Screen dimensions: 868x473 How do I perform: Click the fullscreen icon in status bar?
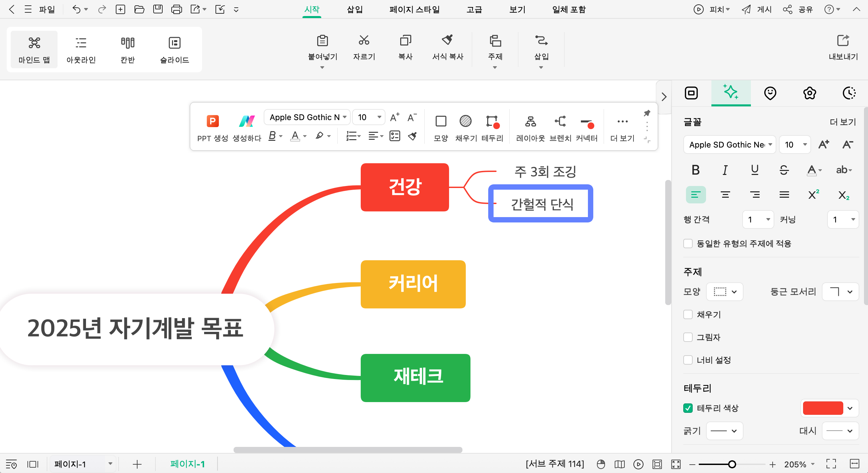click(831, 464)
